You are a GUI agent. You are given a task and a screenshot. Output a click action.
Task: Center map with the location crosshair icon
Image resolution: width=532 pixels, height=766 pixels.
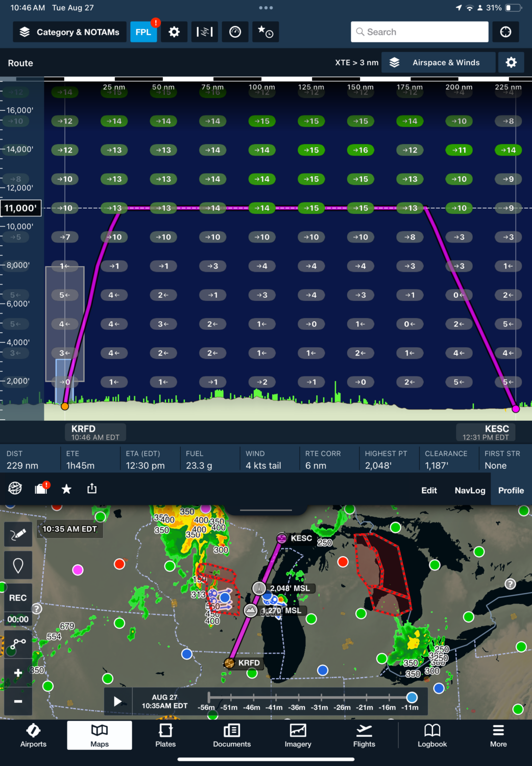505,32
